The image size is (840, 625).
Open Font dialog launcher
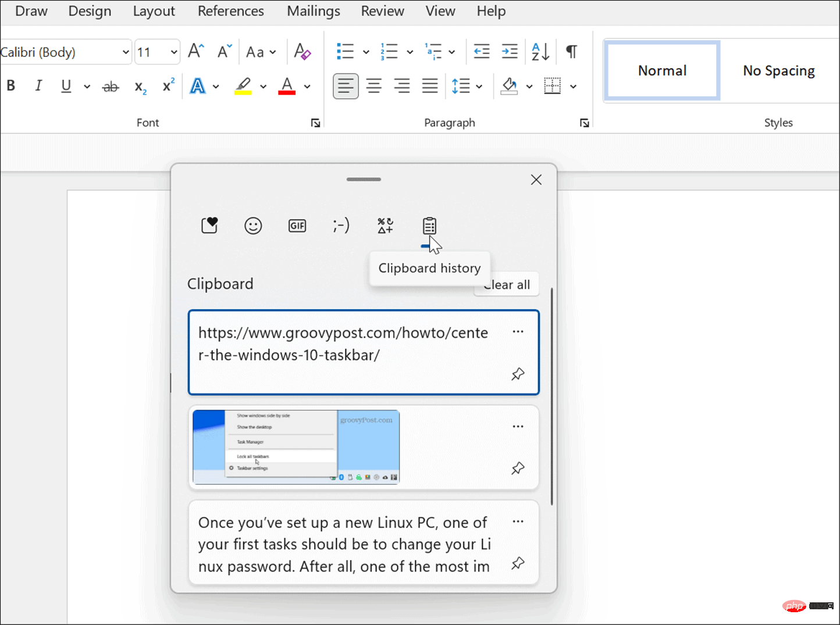[315, 123]
